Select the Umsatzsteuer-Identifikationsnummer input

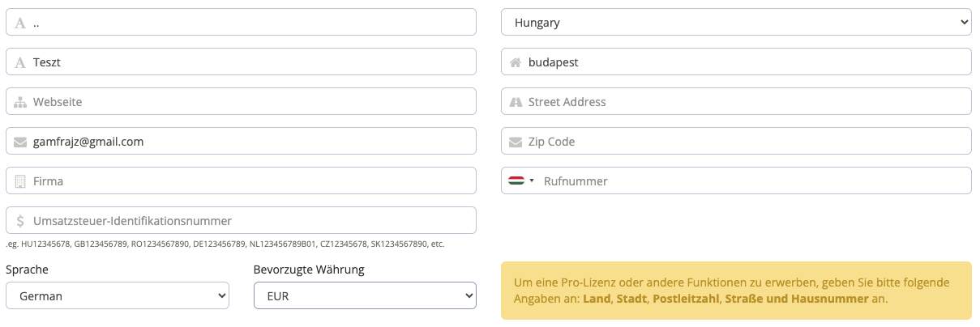[x=241, y=220]
